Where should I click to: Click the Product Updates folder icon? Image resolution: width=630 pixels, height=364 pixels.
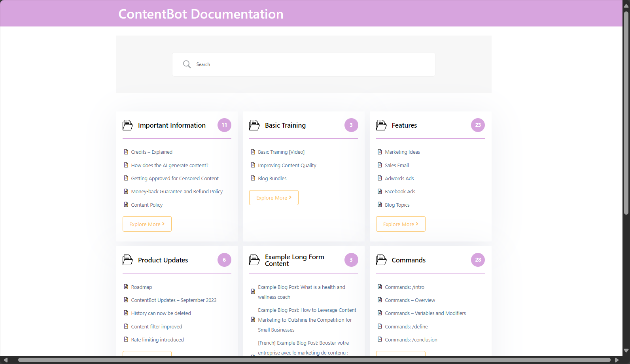pos(128,260)
